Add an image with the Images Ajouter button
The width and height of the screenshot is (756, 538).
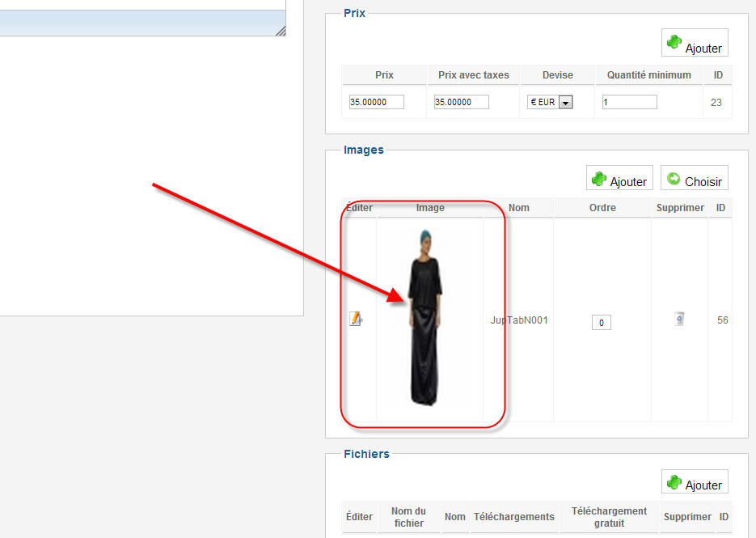click(x=619, y=177)
